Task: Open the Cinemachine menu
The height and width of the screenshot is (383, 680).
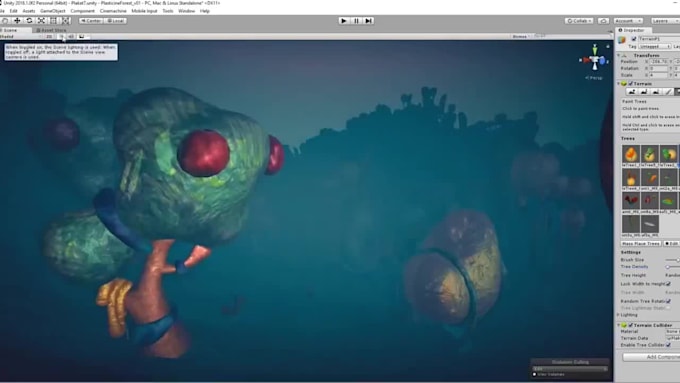Action: 113,11
